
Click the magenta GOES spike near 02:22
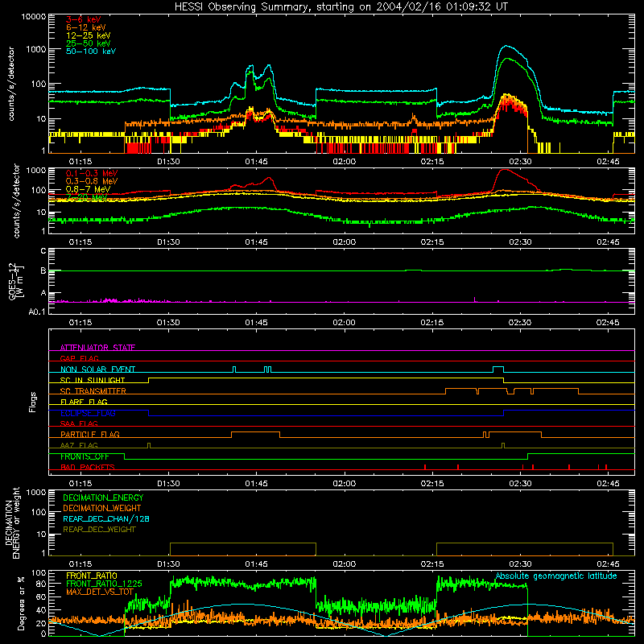(x=475, y=299)
